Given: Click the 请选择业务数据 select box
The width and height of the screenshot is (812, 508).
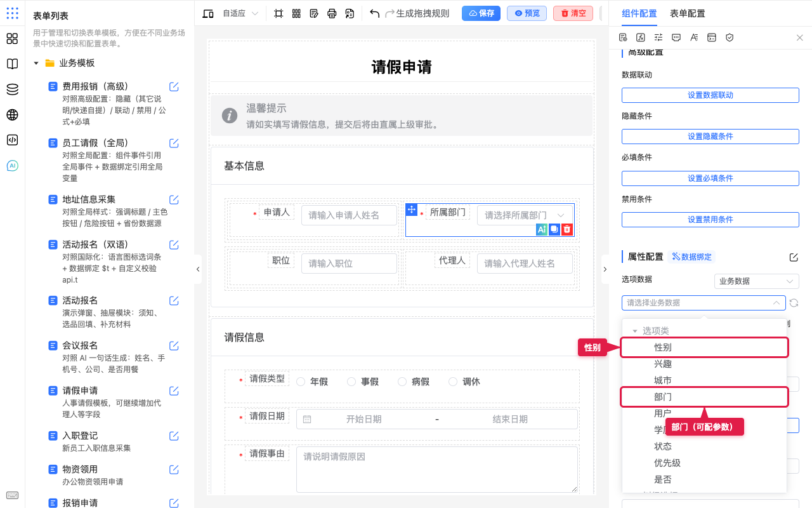Looking at the screenshot, I should pyautogui.click(x=704, y=303).
